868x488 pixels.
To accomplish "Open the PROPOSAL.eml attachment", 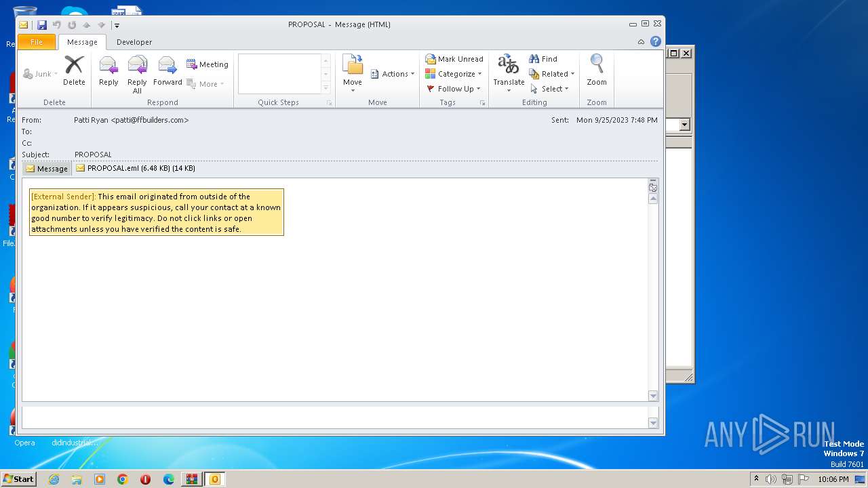I will pyautogui.click(x=136, y=168).
